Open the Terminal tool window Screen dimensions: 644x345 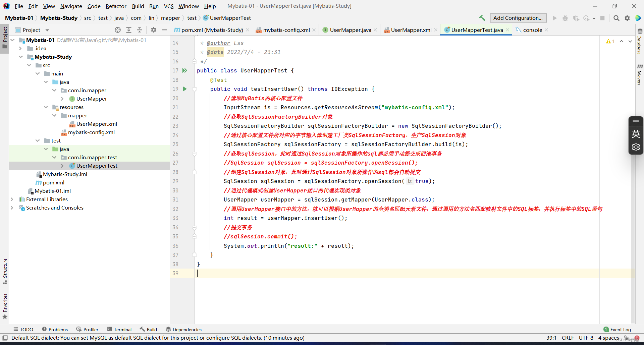pyautogui.click(x=119, y=330)
